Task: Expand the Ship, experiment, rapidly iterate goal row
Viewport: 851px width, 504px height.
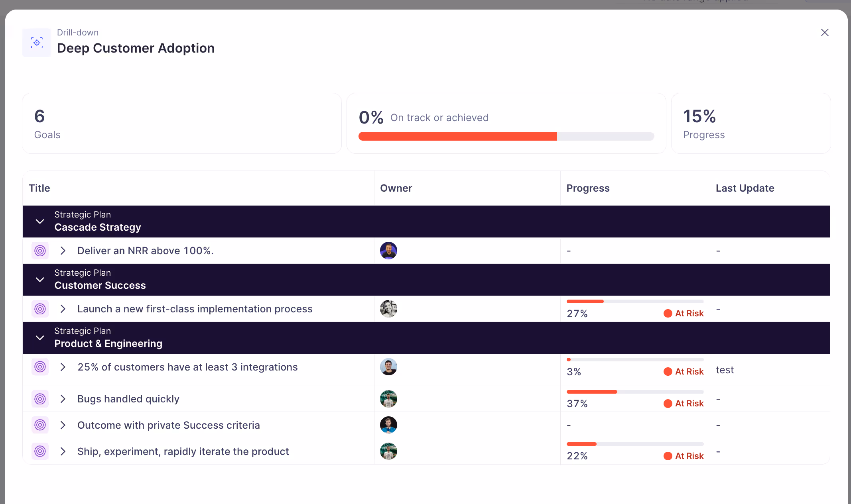Action: pos(63,451)
